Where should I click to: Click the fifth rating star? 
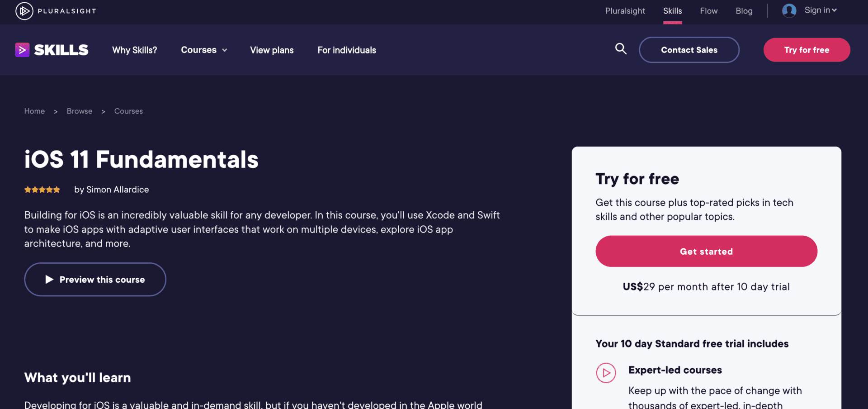[x=57, y=190]
